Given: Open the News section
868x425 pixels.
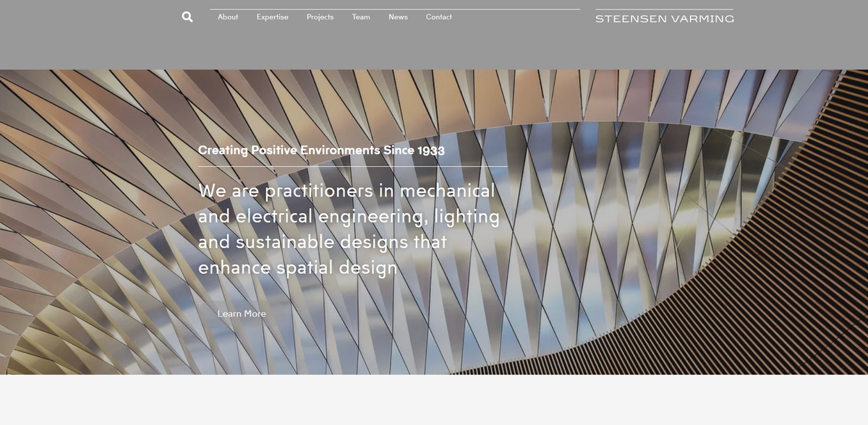Looking at the screenshot, I should [x=398, y=17].
